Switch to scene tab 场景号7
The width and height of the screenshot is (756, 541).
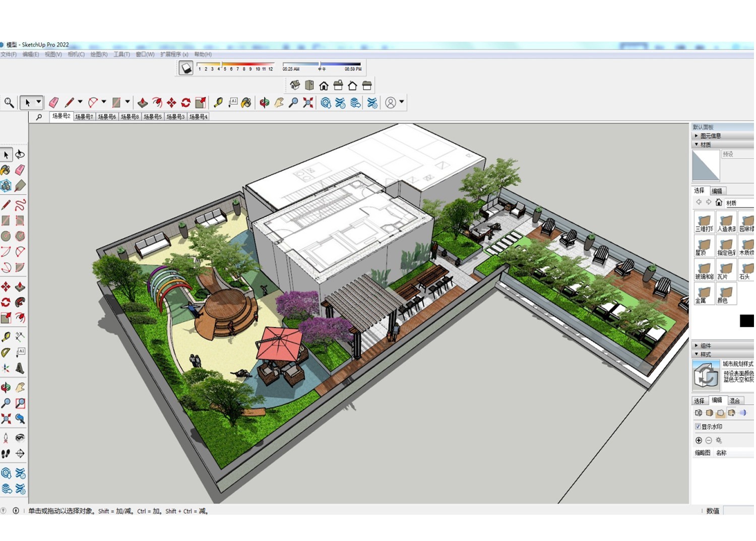pyautogui.click(x=84, y=117)
